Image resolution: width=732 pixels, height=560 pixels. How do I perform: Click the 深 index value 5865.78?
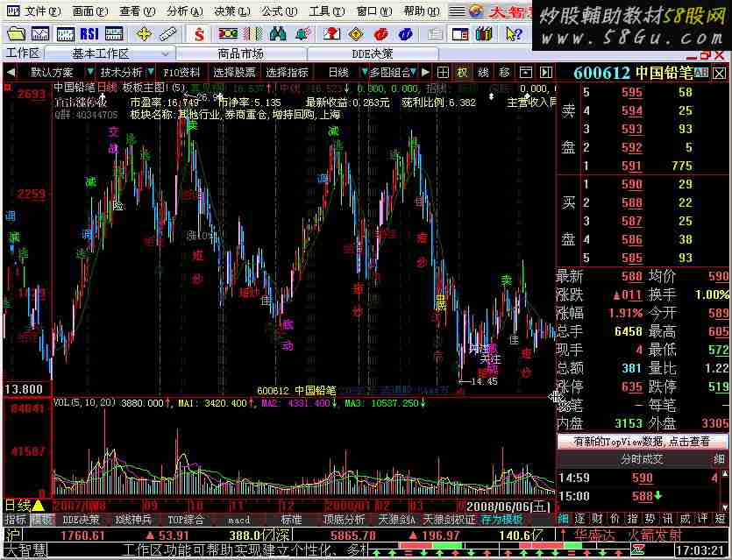point(353,535)
